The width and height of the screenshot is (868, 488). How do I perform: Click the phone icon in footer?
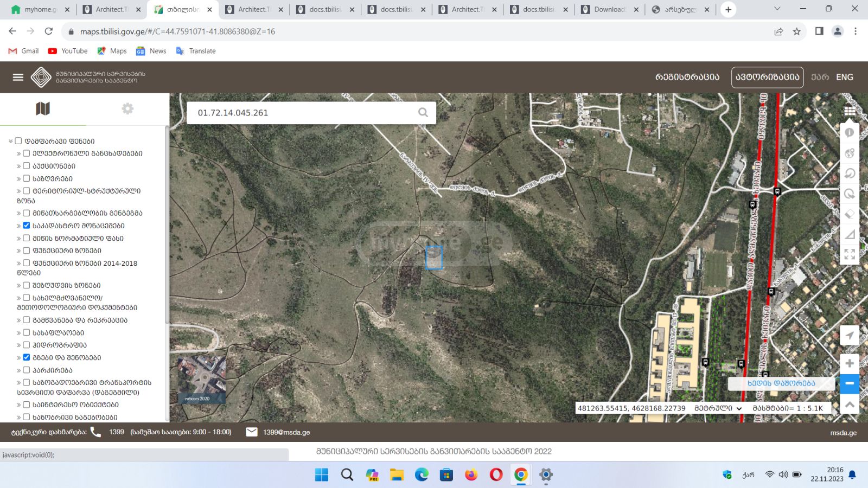tap(95, 432)
